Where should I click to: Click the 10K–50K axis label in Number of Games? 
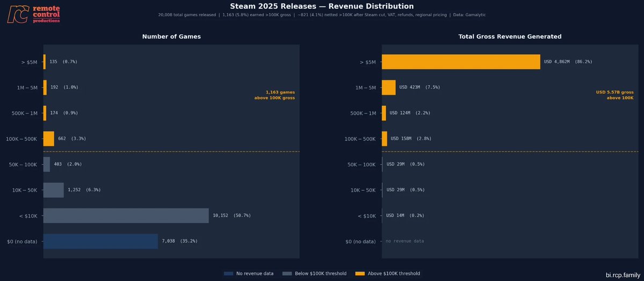point(25,190)
